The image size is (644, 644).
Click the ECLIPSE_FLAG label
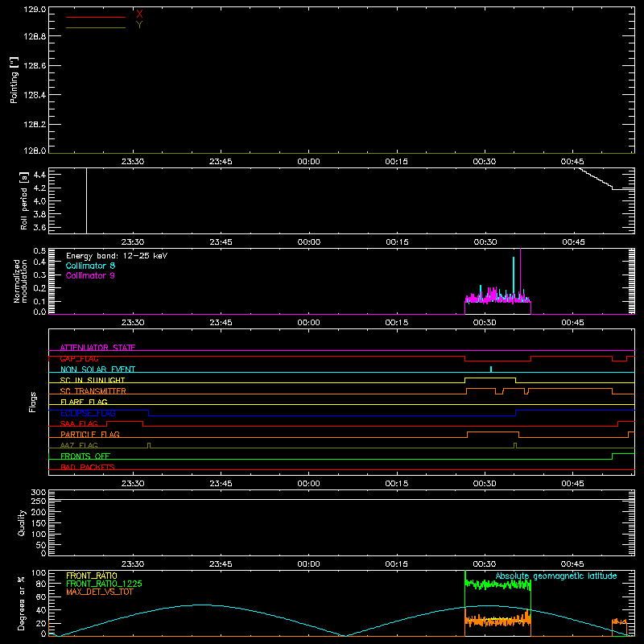coord(88,413)
